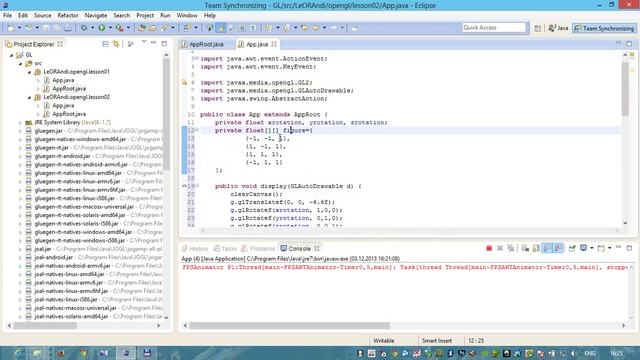
Task: Click the Writable status bar entry
Action: 384,340
